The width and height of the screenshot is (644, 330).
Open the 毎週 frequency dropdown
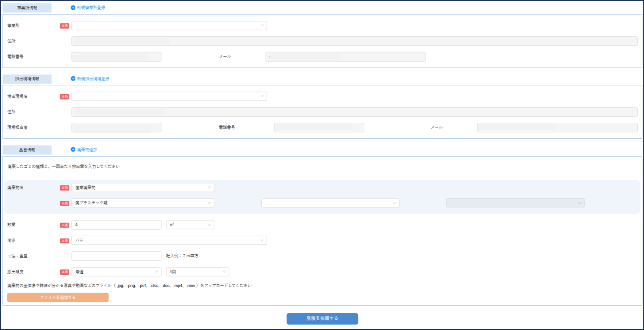(x=116, y=272)
